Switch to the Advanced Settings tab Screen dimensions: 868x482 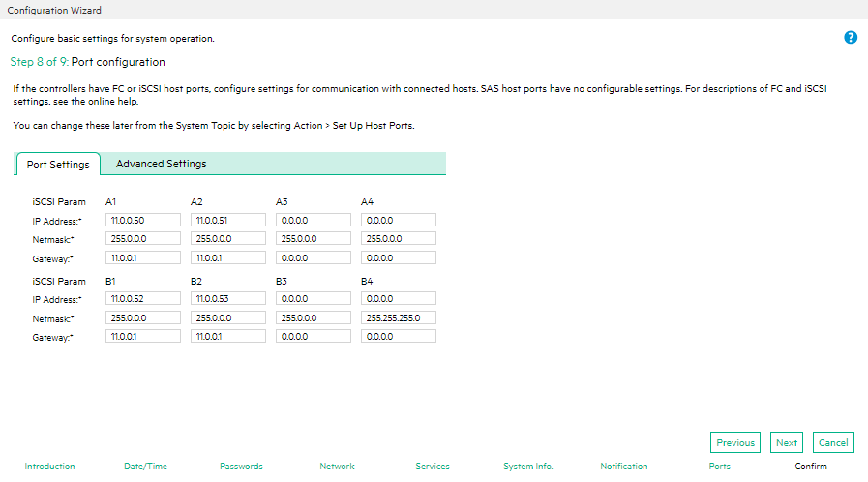pyautogui.click(x=161, y=164)
